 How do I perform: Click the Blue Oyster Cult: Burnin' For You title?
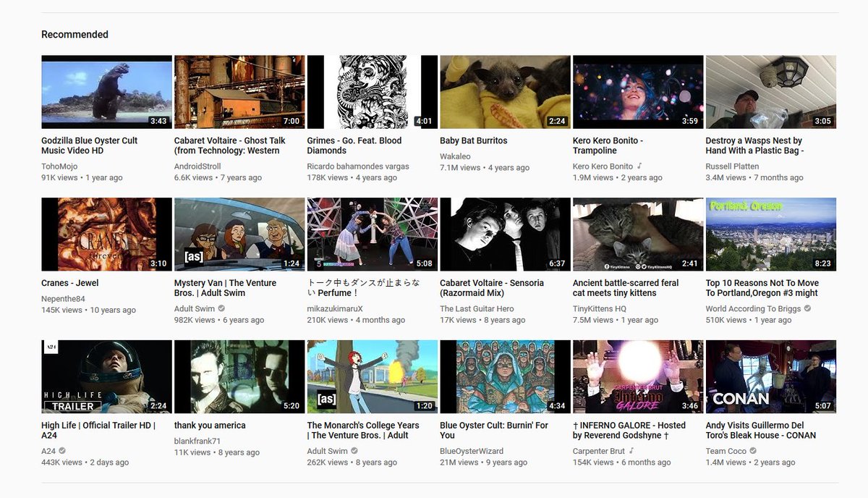point(494,431)
